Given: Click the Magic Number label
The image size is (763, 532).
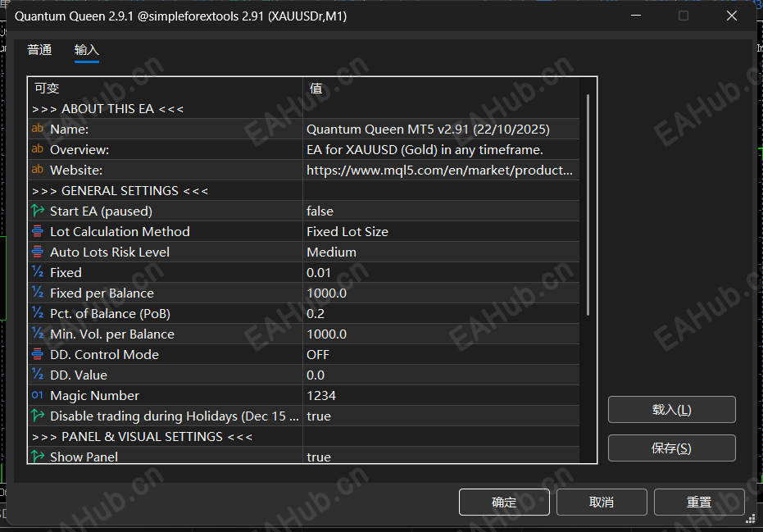Looking at the screenshot, I should [94, 395].
